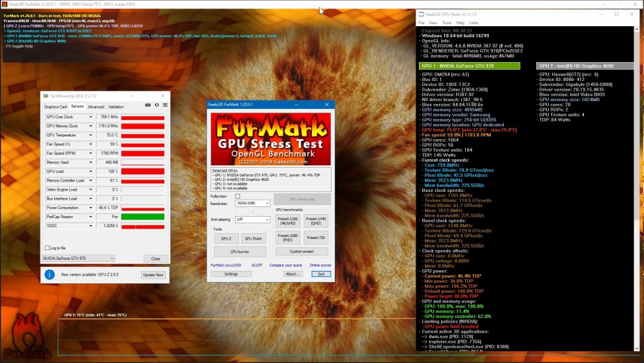Open the Tools menu in GPU Shark
The height and width of the screenshot is (363, 644).
tap(446, 23)
